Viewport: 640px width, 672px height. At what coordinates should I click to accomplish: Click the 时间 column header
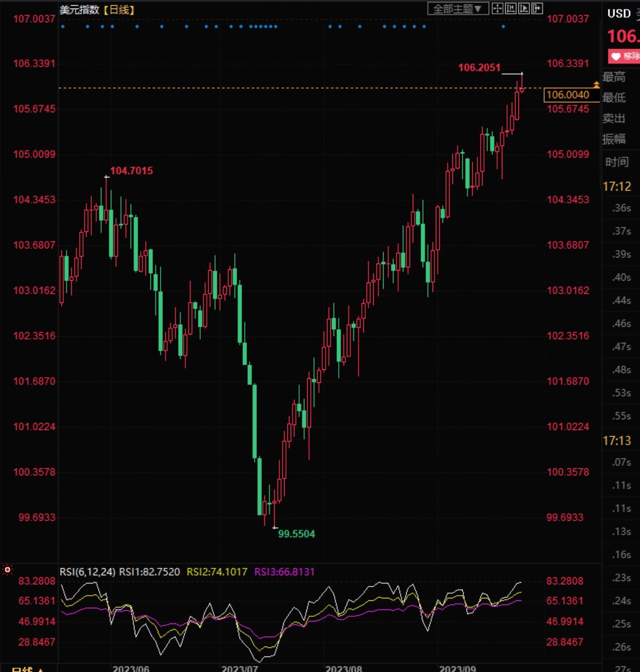point(617,162)
